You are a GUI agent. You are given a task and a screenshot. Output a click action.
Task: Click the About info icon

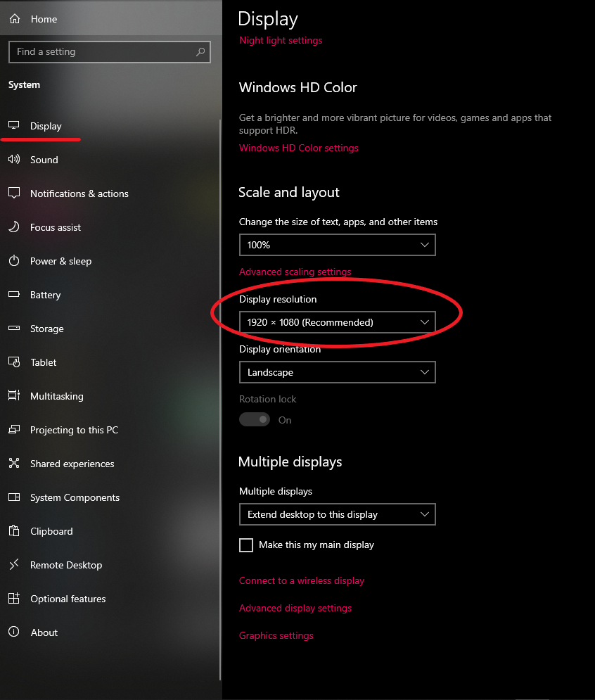14,632
